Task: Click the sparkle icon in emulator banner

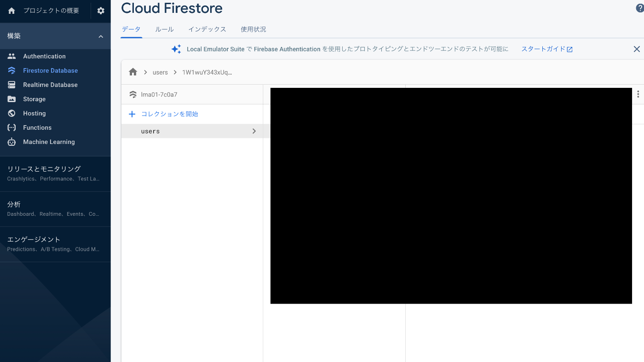Action: click(176, 49)
